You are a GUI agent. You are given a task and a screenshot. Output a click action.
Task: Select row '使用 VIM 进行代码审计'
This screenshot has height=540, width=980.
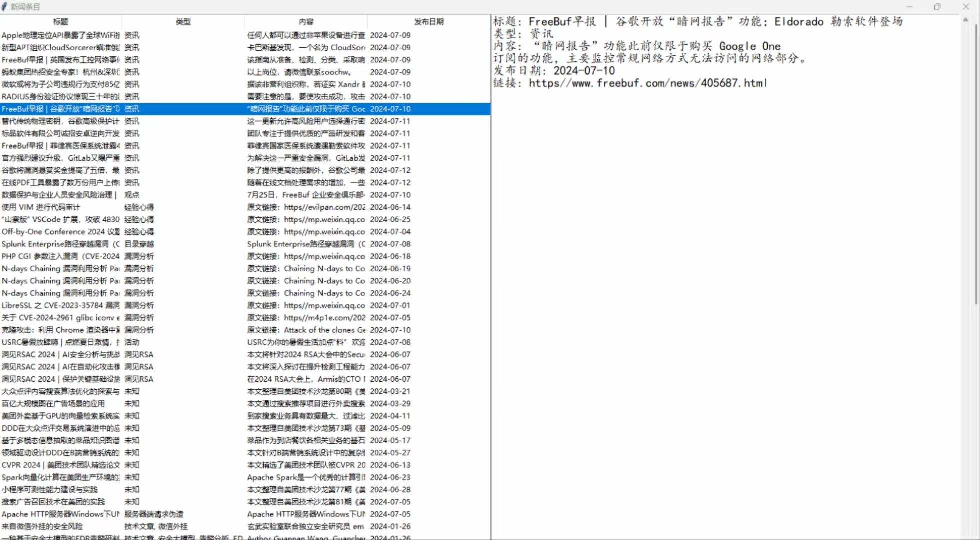tap(245, 207)
